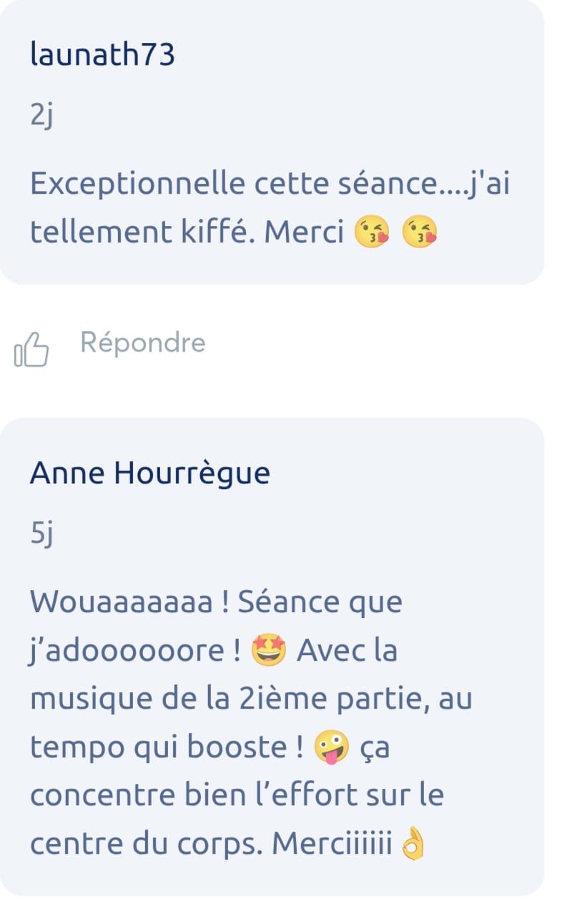562x924 pixels.
Task: Click the 2j timestamp
Action: [x=41, y=115]
